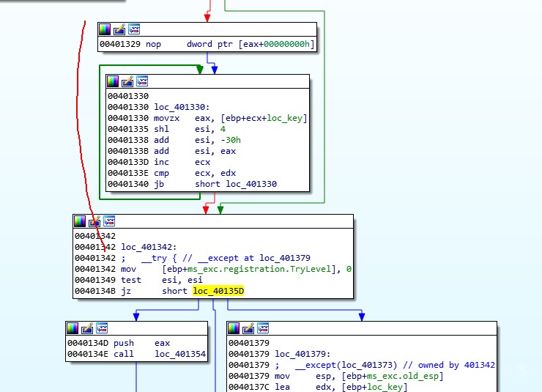Click eax+00000000h operand in nop

[x=277, y=44]
